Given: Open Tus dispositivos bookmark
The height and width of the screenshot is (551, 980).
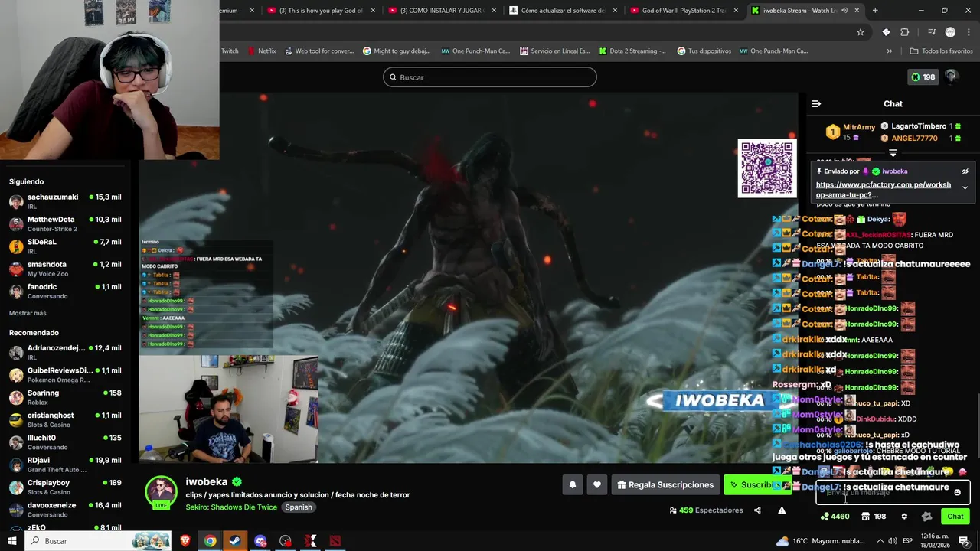Looking at the screenshot, I should point(703,51).
